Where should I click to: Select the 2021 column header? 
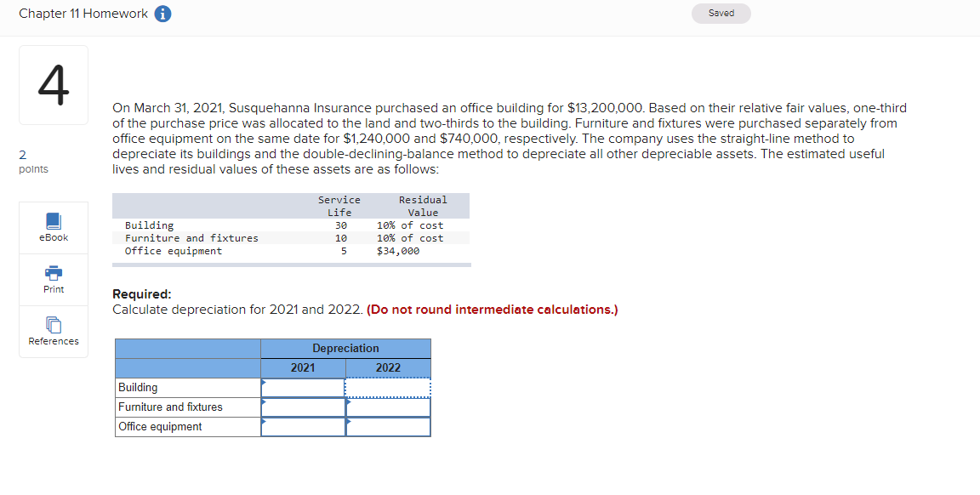(303, 368)
